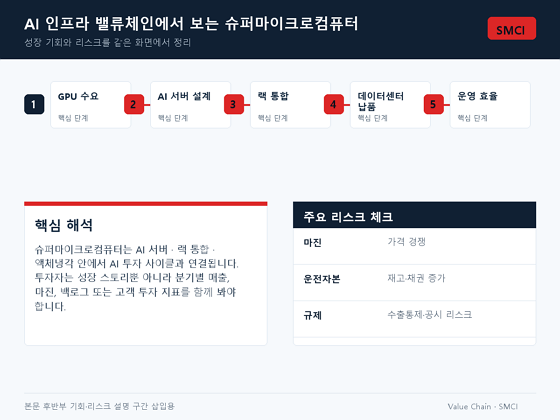The width and height of the screenshot is (560, 420).
Task: Select the 운전자본 row label
Action: coord(321,279)
